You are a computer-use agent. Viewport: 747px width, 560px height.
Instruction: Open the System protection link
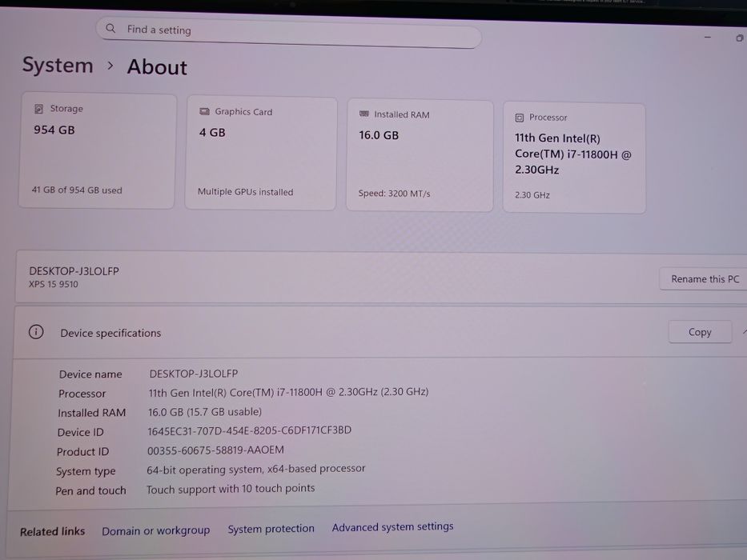tap(271, 529)
